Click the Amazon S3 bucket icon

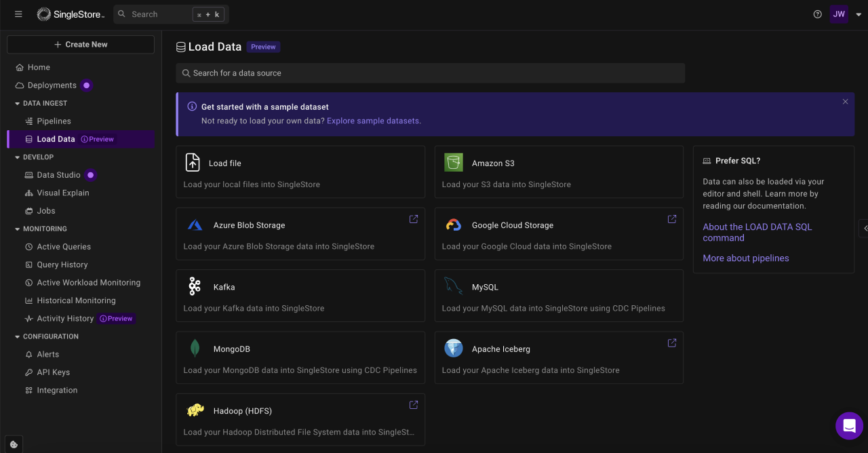pos(453,162)
